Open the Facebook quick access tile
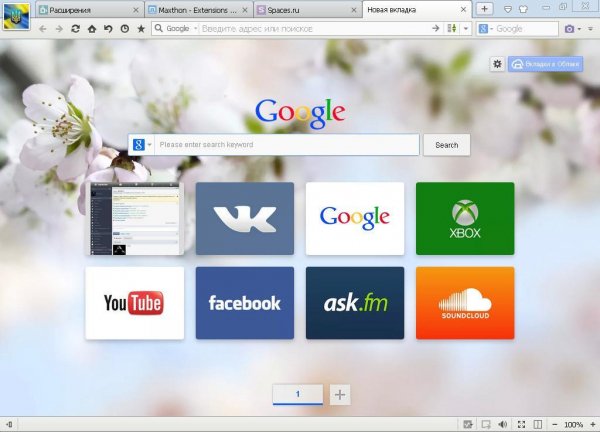Viewport: 600px width, 432px height. click(x=245, y=303)
